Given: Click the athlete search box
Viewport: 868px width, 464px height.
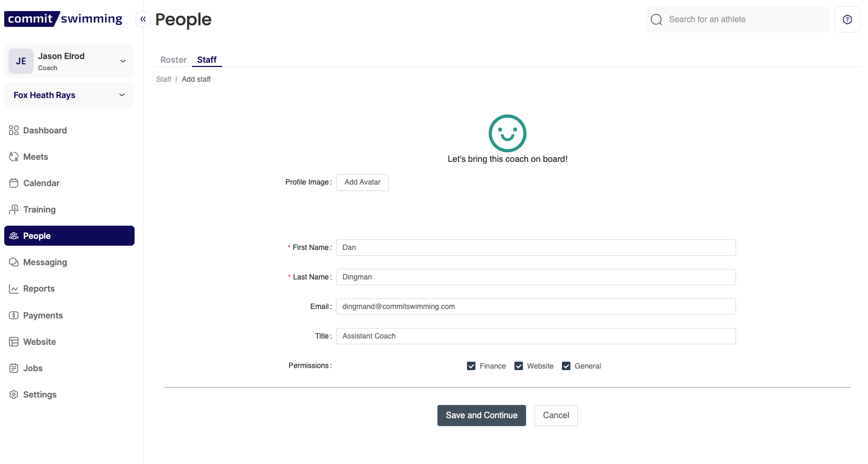Looking at the screenshot, I should [x=738, y=20].
